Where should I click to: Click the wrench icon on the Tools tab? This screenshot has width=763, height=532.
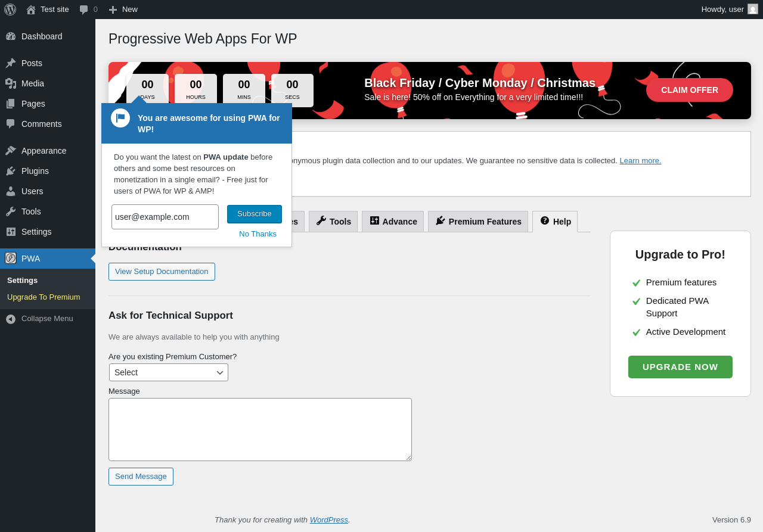click(x=321, y=220)
